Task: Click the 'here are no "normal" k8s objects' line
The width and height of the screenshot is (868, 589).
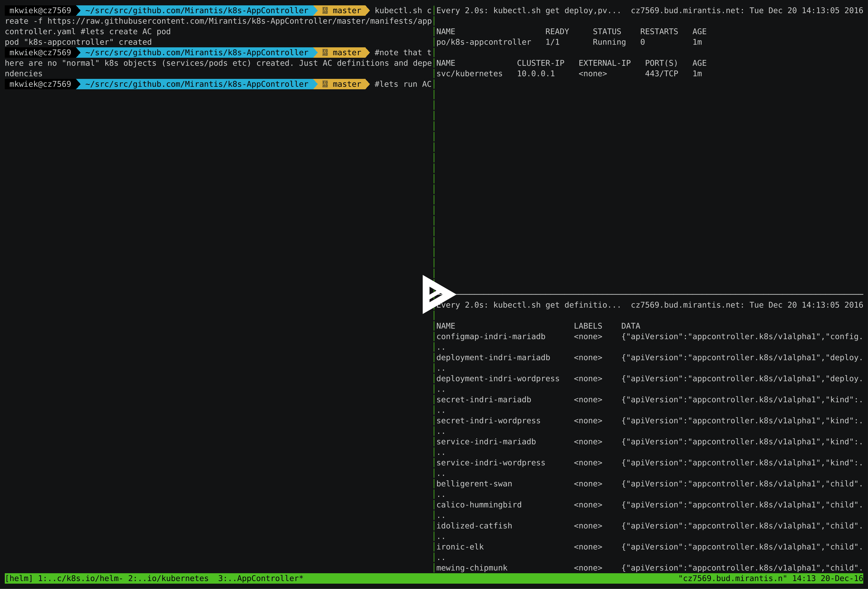Action: pos(218,63)
